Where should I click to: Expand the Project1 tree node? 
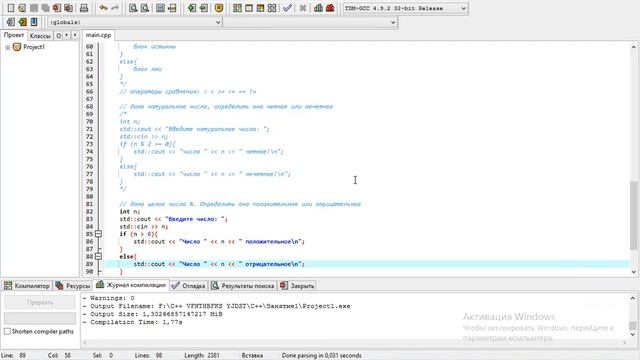click(7, 47)
